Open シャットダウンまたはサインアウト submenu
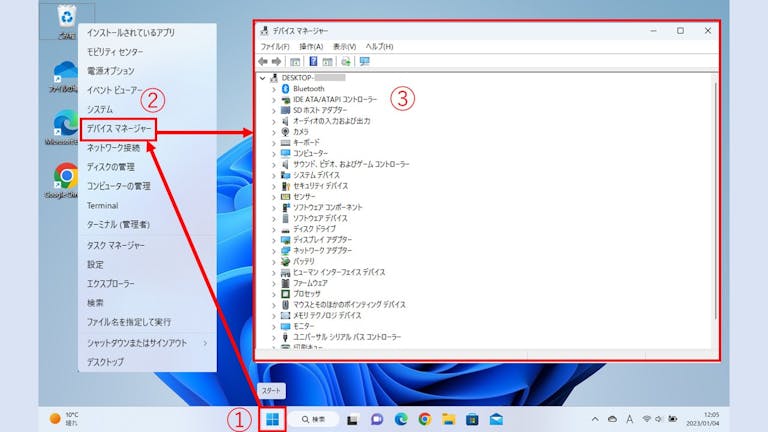This screenshot has height=432, width=768. click(x=147, y=343)
